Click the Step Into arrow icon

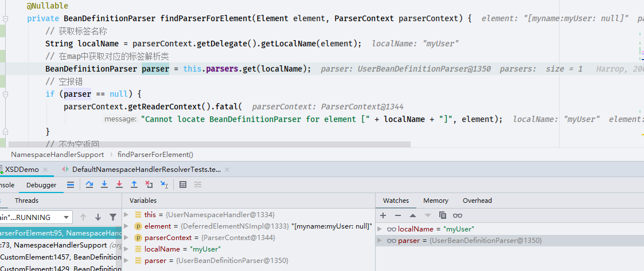104,184
